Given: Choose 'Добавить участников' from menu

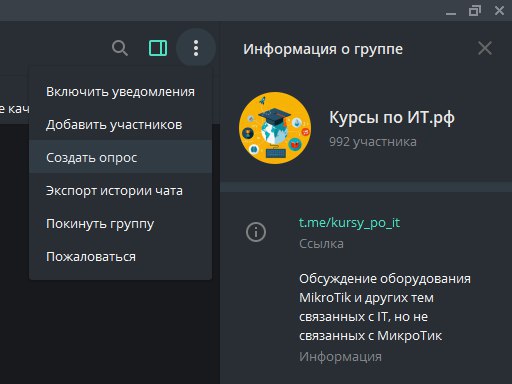Looking at the screenshot, I should [120, 125].
